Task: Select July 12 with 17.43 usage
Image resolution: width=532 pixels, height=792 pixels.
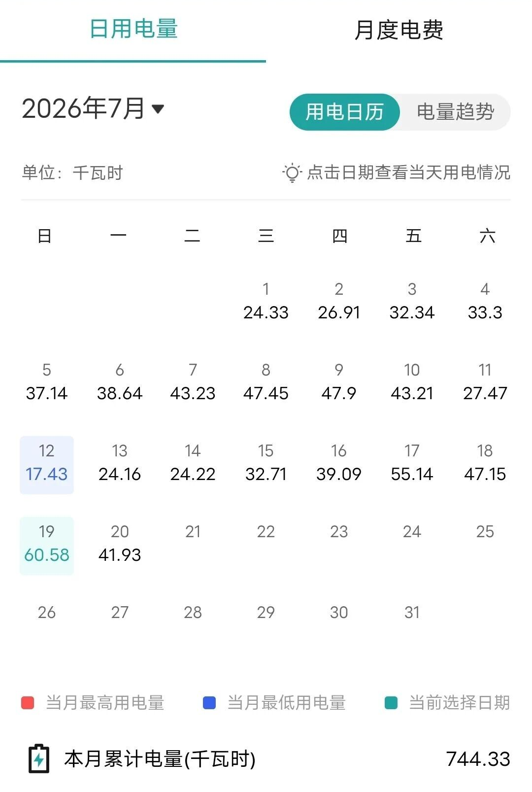Action: 47,465
